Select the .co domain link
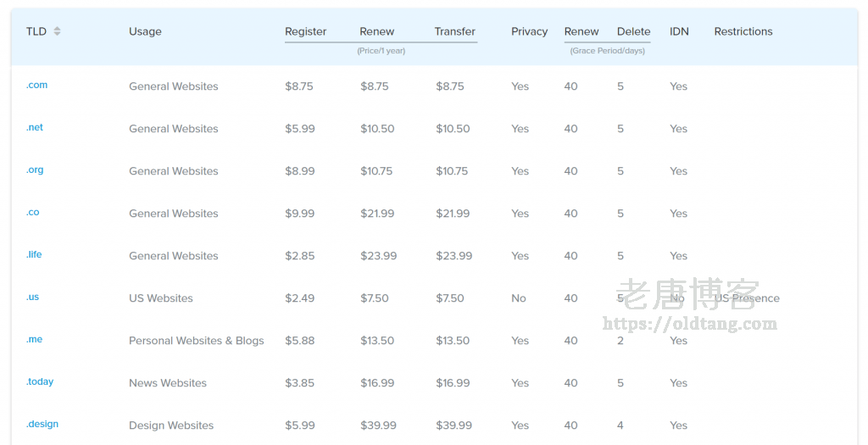The image size is (868, 445). click(33, 213)
